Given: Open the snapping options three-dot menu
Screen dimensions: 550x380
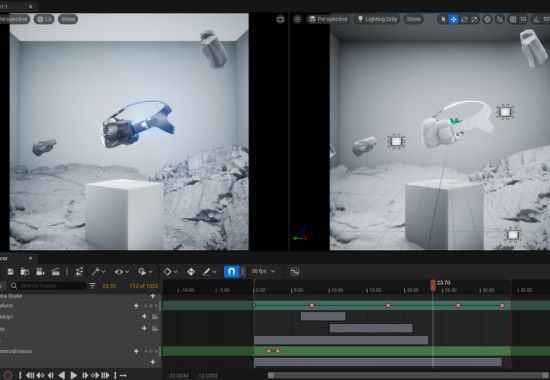Looking at the screenshot, I should [x=242, y=272].
